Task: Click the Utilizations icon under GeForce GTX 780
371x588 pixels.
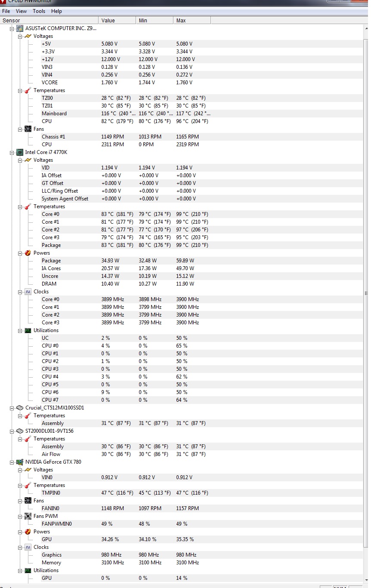Action: (x=28, y=570)
